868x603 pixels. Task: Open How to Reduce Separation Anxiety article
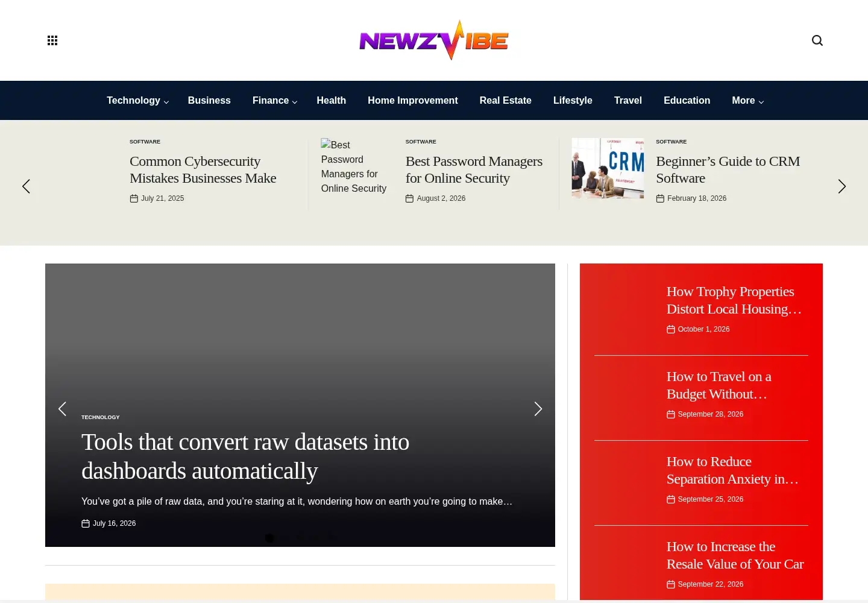(x=732, y=470)
